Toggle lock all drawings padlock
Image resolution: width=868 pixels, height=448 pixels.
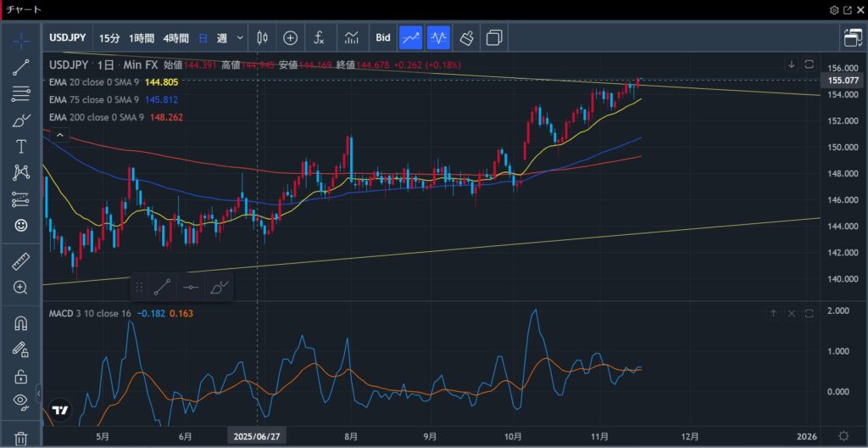[x=21, y=376]
